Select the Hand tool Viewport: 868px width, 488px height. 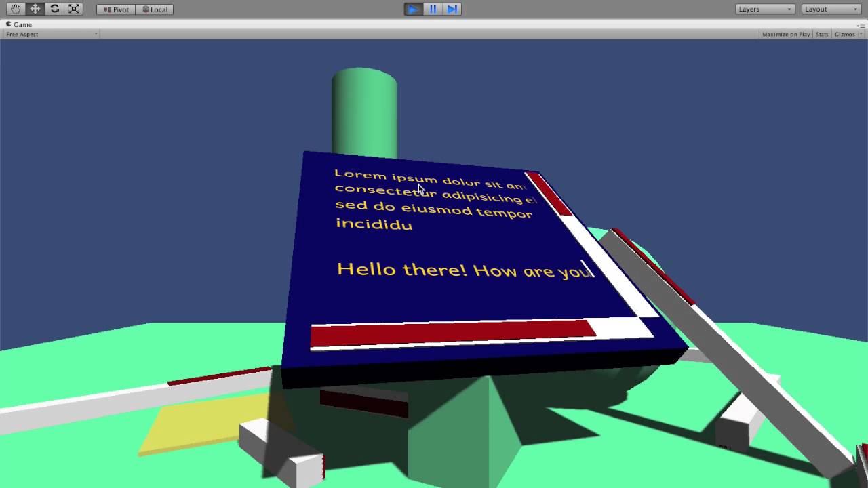coord(16,9)
